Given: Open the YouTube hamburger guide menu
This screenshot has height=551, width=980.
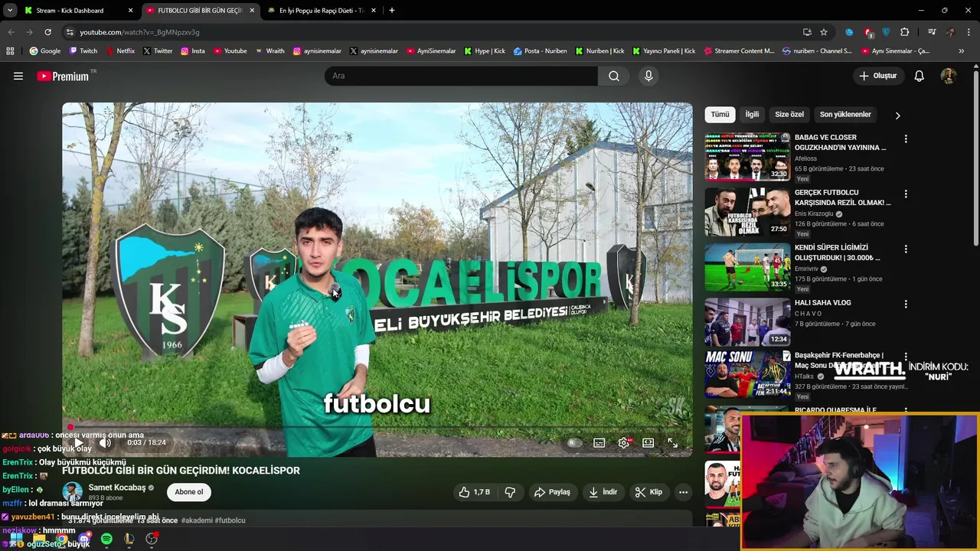Looking at the screenshot, I should (x=18, y=76).
